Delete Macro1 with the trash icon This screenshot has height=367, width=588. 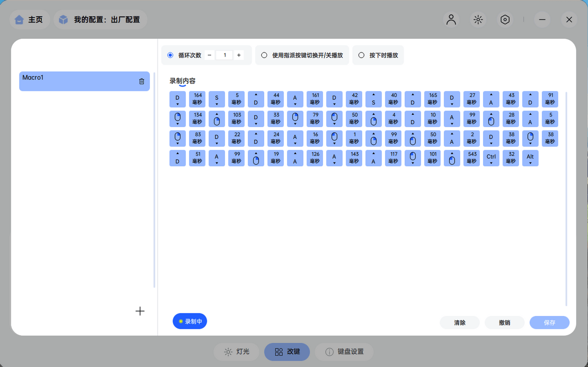142,81
